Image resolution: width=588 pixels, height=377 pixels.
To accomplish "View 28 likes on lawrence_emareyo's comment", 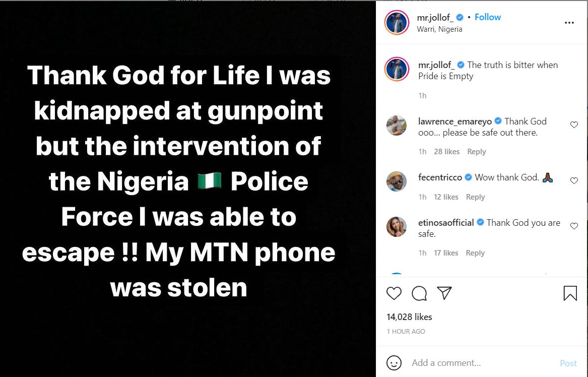I will pos(446,152).
